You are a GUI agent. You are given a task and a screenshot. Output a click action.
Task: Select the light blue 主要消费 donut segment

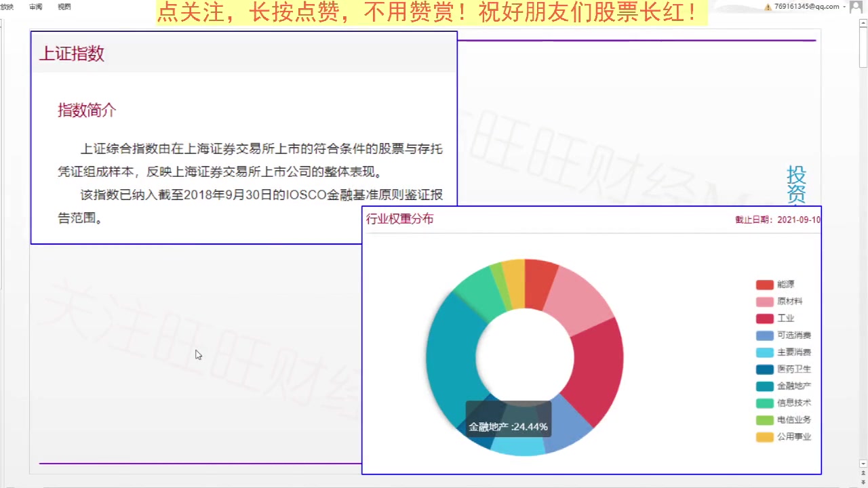[x=519, y=444]
